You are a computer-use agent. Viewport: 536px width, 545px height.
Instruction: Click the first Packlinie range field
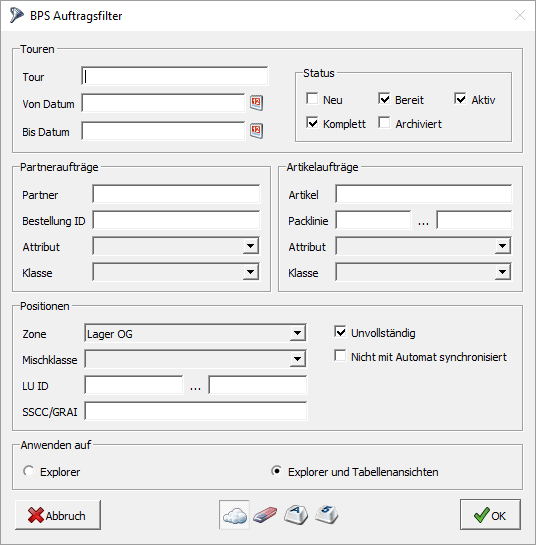click(x=373, y=220)
